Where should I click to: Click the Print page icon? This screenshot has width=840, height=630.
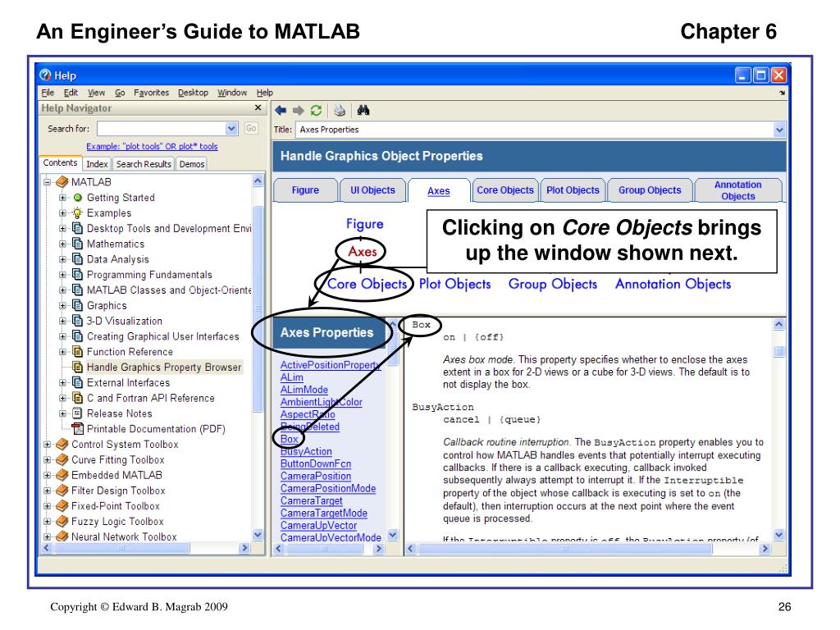pyautogui.click(x=340, y=111)
